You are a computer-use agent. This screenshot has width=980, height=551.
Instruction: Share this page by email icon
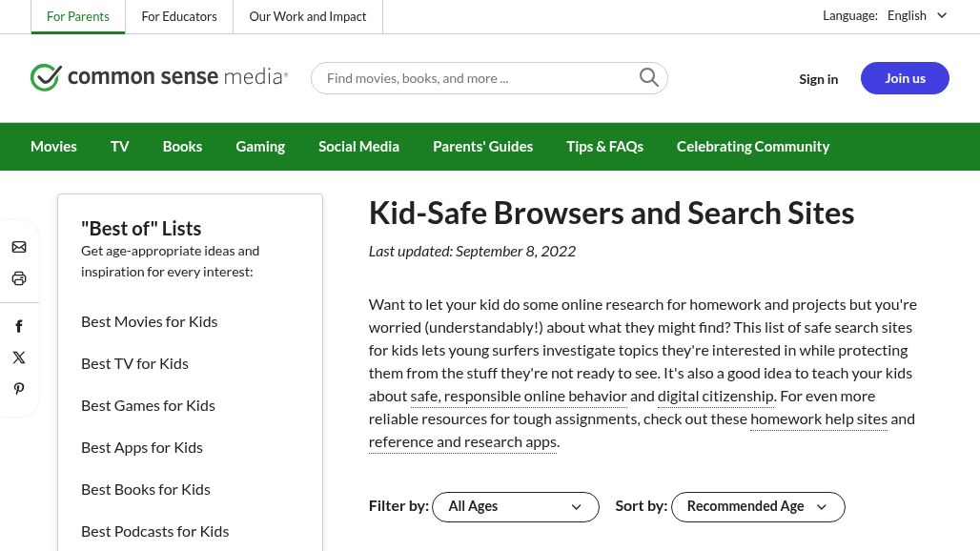click(19, 248)
